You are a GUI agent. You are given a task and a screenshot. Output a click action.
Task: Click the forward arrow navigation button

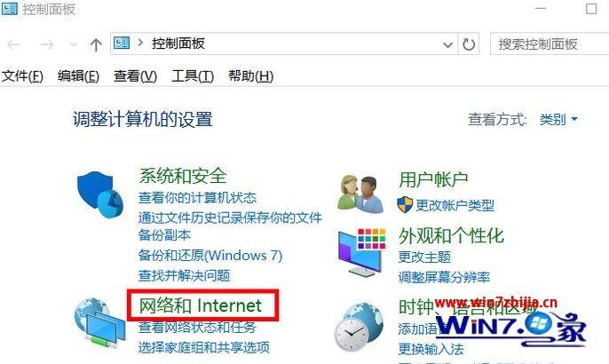coord(47,44)
